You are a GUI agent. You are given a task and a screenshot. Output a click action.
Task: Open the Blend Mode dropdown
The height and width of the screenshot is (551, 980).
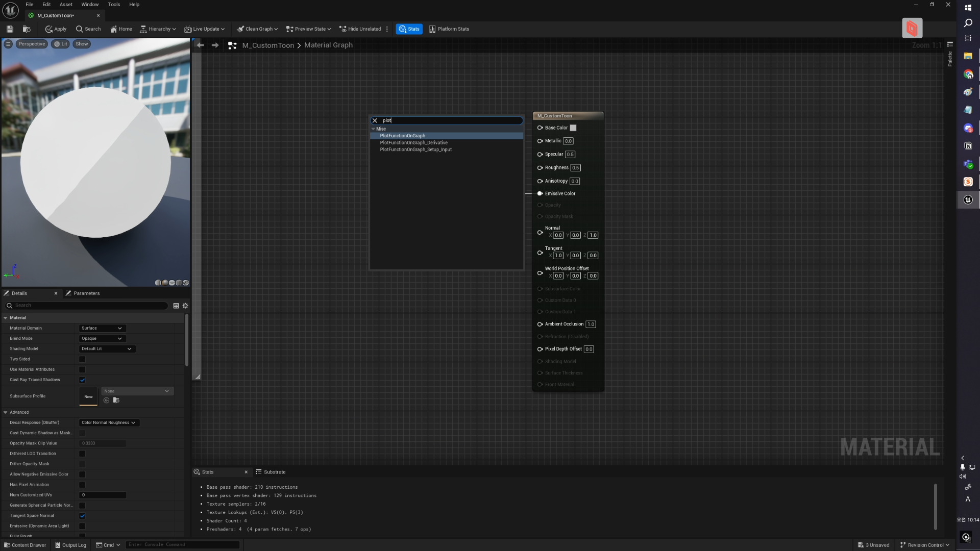pyautogui.click(x=102, y=339)
